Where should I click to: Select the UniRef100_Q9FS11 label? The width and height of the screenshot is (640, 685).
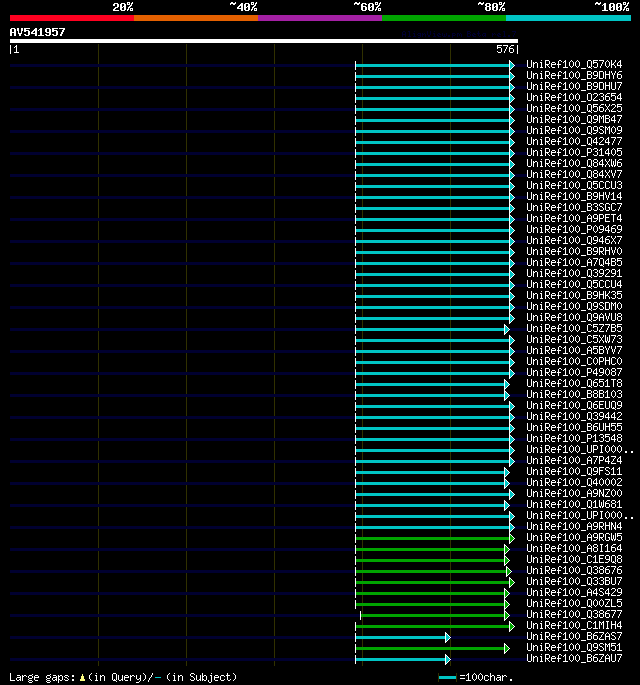click(574, 471)
